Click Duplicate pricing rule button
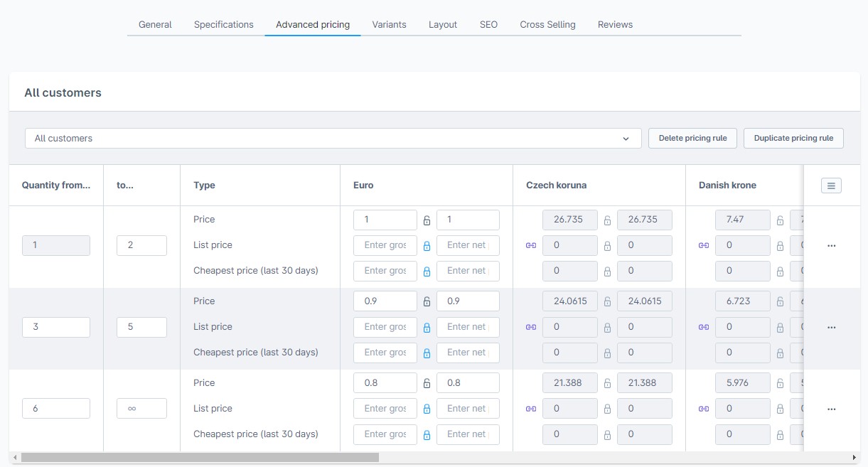The image size is (868, 467). [793, 139]
